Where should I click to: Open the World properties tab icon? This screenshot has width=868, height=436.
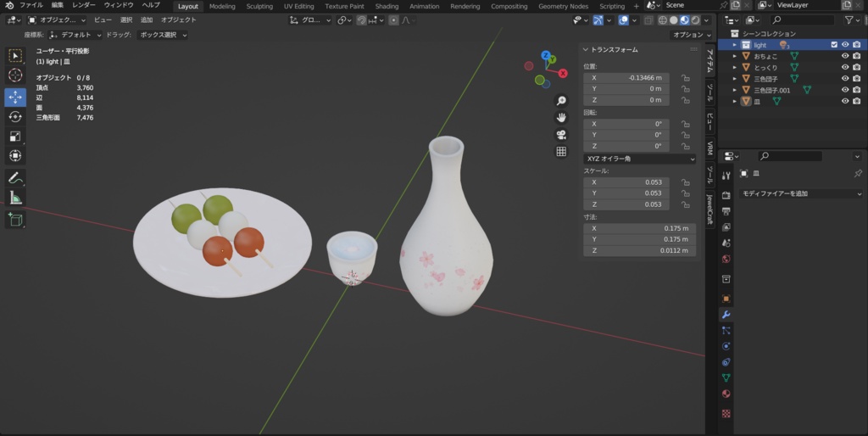pos(726,259)
